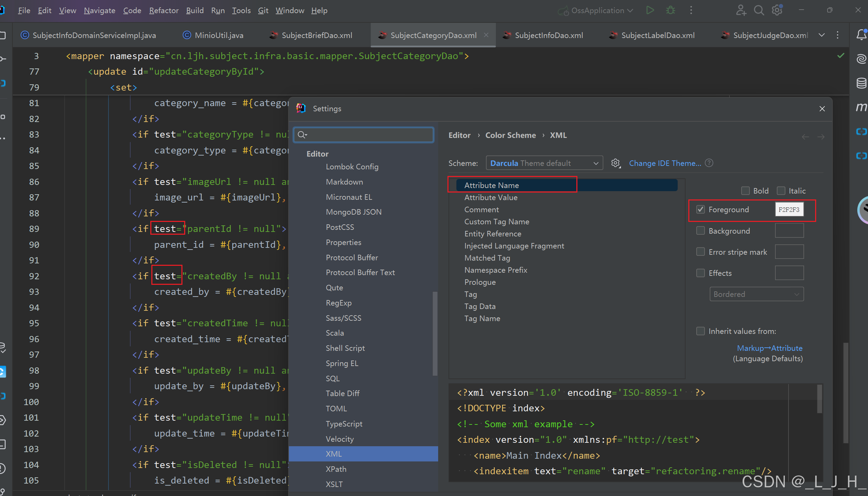Open the Refactor menu
Viewport: 868px width, 496px height.
point(163,10)
